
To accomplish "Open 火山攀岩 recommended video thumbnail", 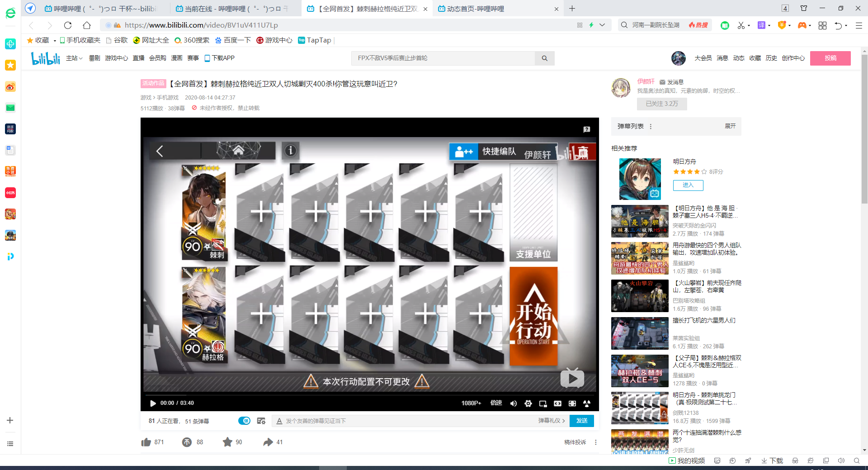I will pos(640,296).
